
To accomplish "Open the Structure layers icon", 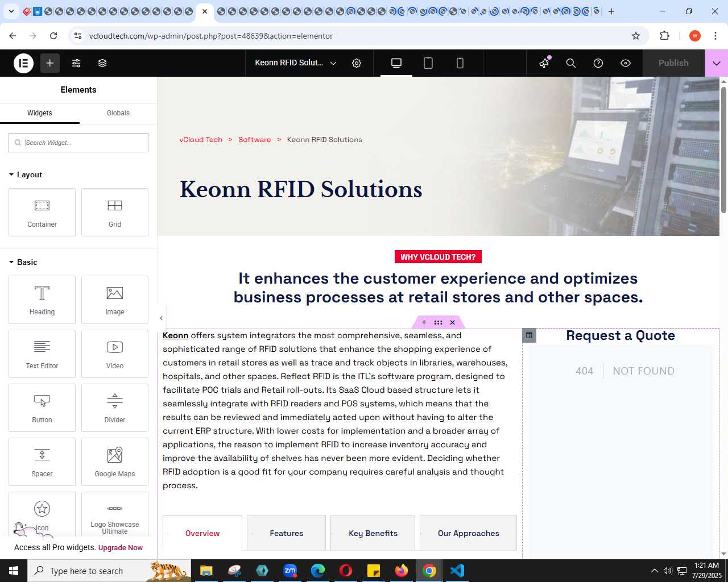I will (x=102, y=63).
